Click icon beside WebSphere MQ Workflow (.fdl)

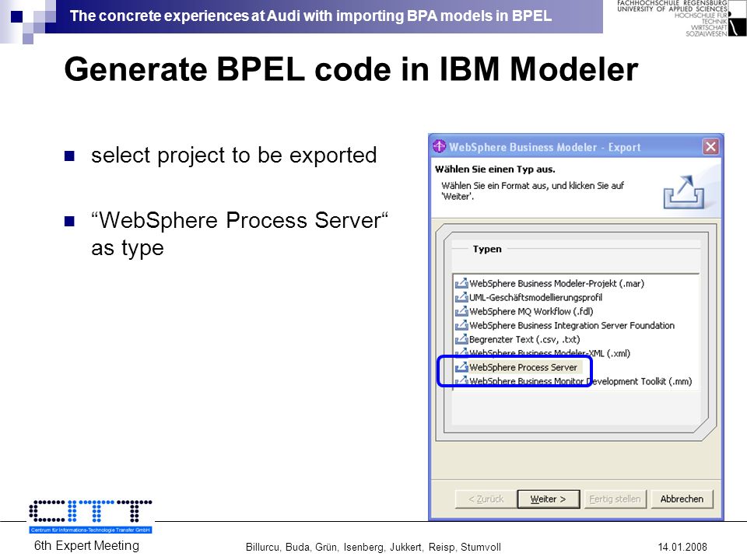pos(461,311)
